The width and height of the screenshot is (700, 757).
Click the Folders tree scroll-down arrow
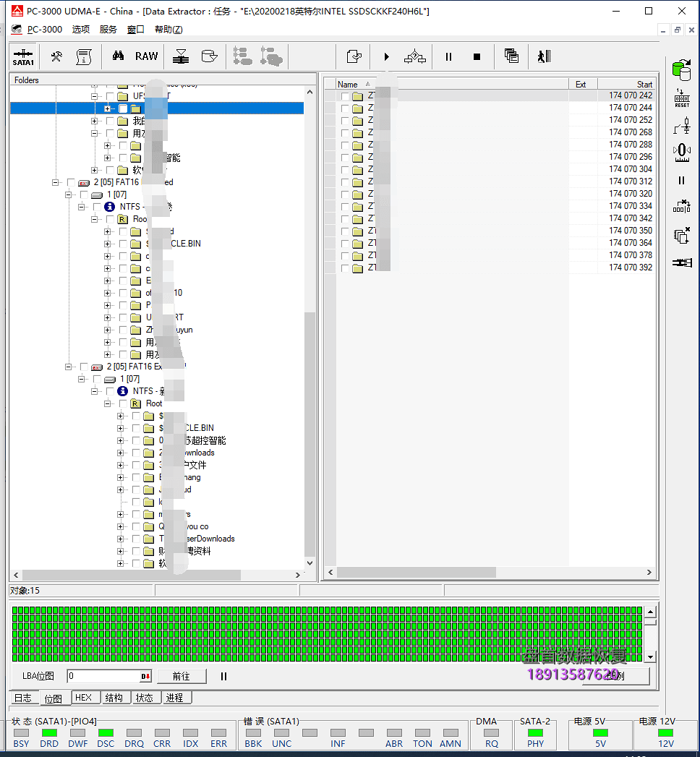pos(310,563)
